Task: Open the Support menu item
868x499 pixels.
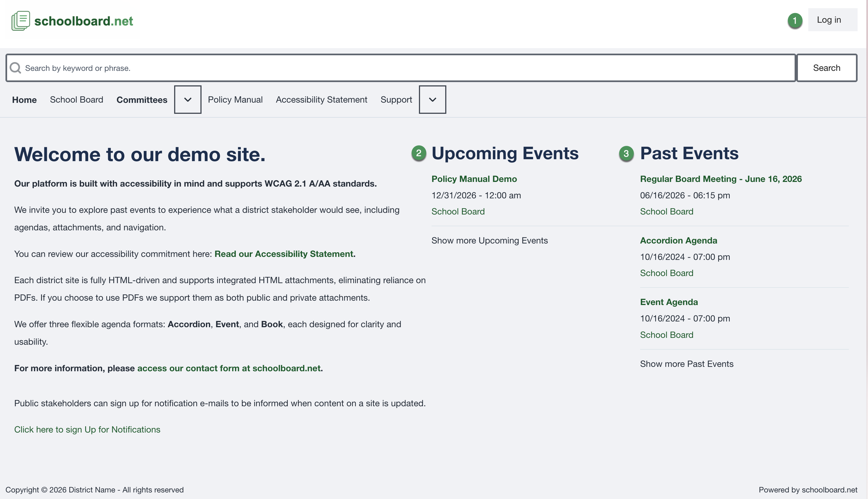Action: tap(396, 100)
